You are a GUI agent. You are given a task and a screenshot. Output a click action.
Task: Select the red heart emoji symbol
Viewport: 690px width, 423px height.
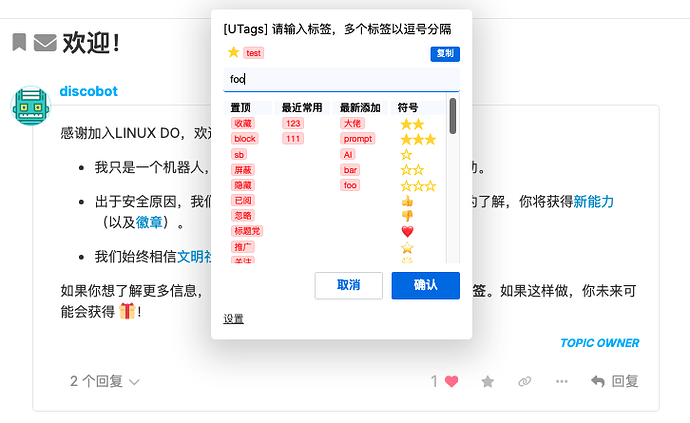click(x=407, y=231)
